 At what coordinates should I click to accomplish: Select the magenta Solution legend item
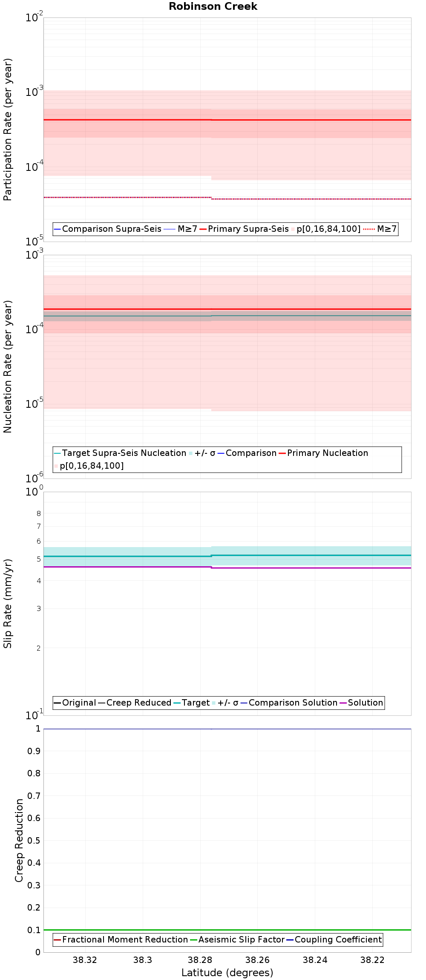[361, 703]
